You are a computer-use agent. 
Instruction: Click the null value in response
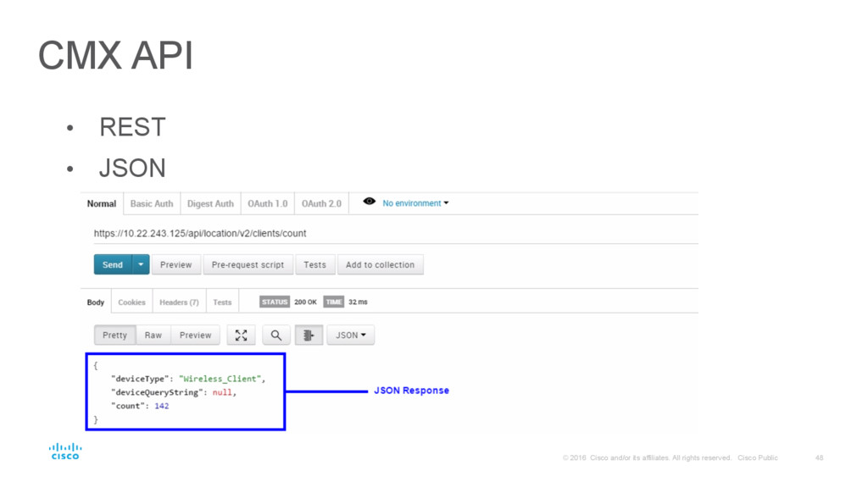[x=222, y=392]
